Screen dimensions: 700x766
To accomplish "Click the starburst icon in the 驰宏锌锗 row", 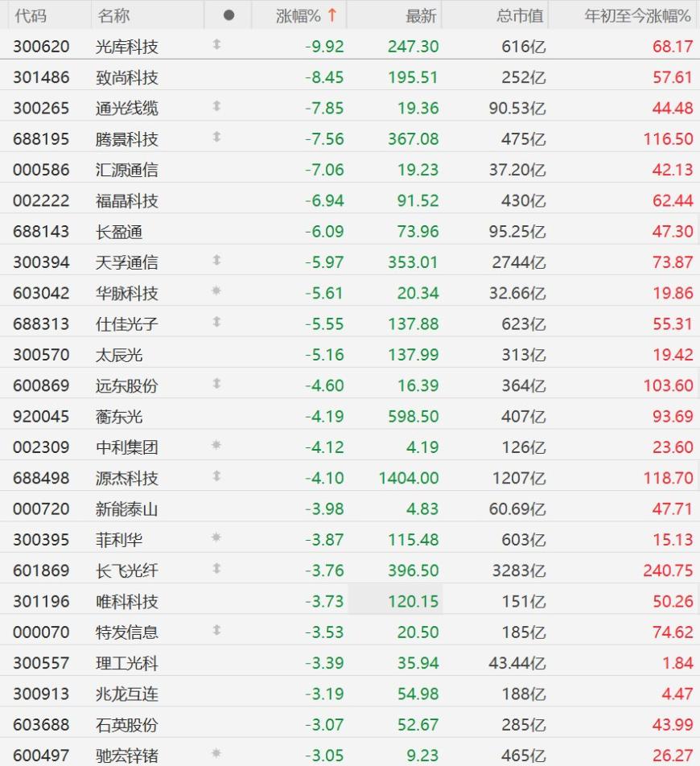I will click(x=216, y=755).
